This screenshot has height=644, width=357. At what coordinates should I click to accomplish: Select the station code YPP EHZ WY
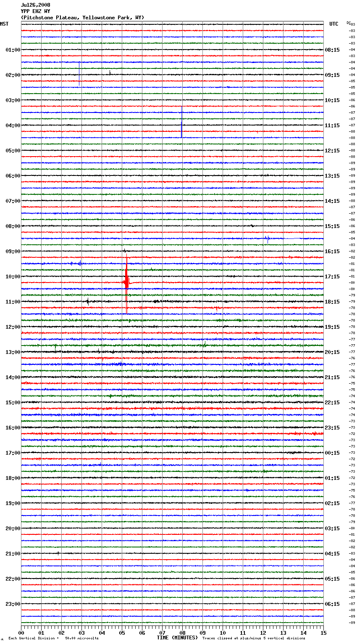tap(35, 11)
